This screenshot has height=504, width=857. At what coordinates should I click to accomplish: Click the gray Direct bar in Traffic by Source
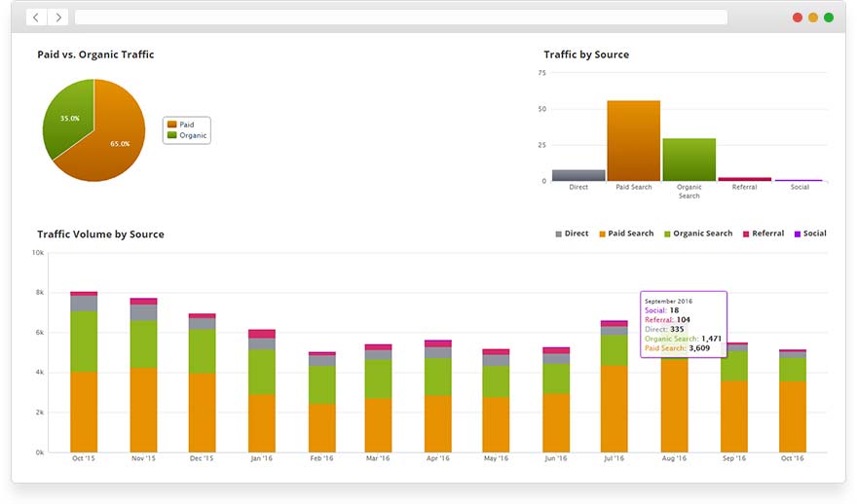coord(578,175)
